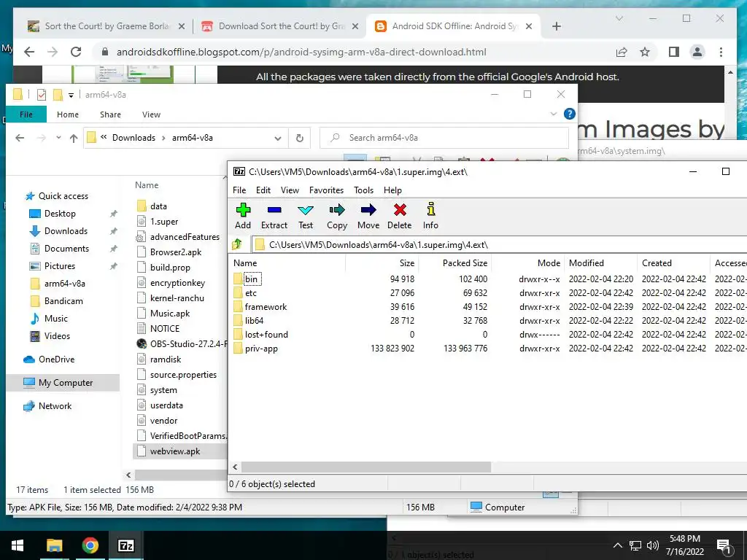747x560 pixels.
Task: Open a new Chrome tab
Action: [x=557, y=26]
